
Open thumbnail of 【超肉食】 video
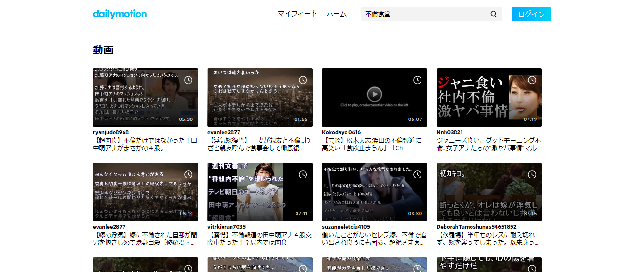point(145,97)
